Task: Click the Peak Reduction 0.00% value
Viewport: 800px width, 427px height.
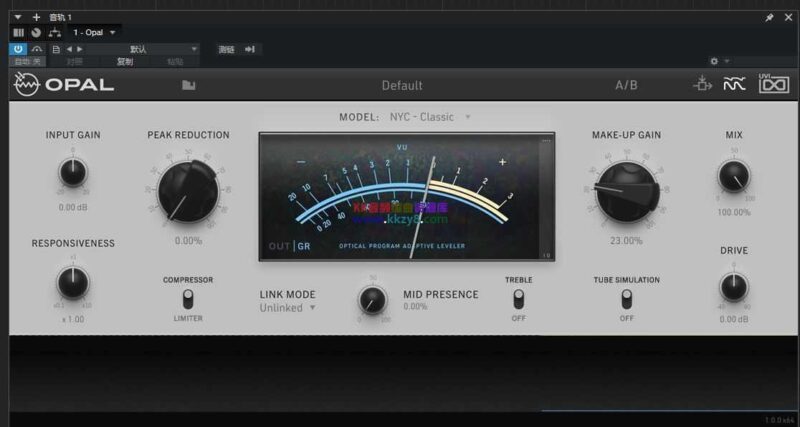Action: pos(188,240)
